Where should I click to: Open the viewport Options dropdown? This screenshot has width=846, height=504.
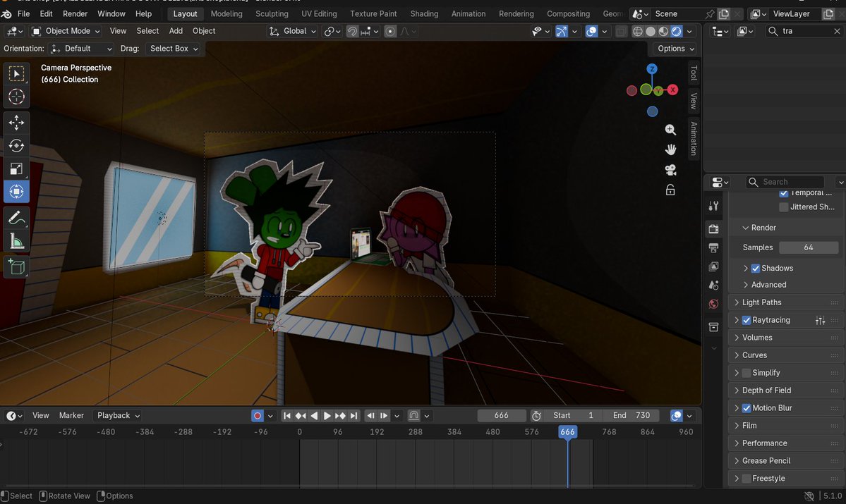coord(675,49)
